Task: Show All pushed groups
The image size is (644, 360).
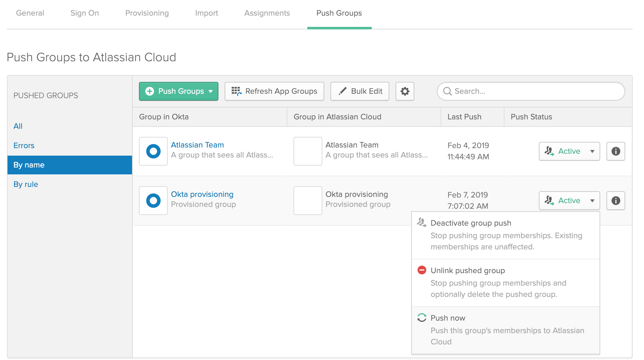Action: (x=18, y=126)
